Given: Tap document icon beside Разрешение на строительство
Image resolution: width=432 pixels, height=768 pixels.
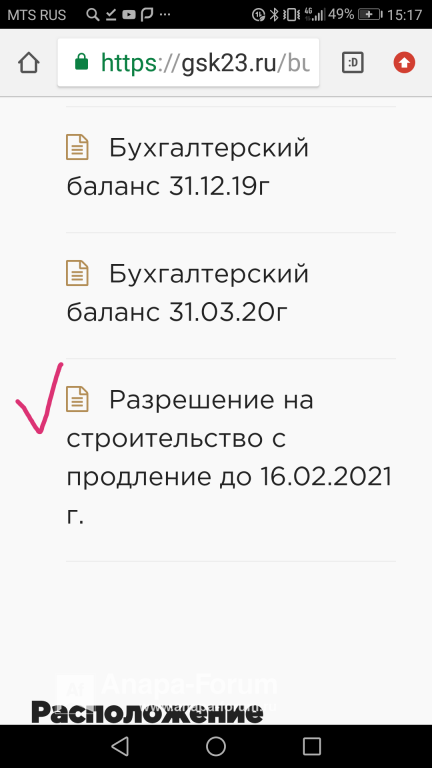Looking at the screenshot, I should pyautogui.click(x=77, y=399).
